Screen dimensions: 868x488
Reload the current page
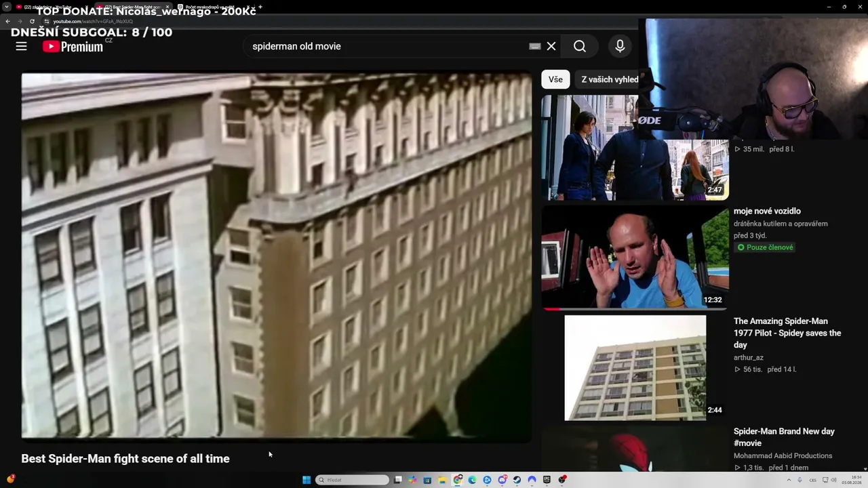pyautogui.click(x=32, y=21)
